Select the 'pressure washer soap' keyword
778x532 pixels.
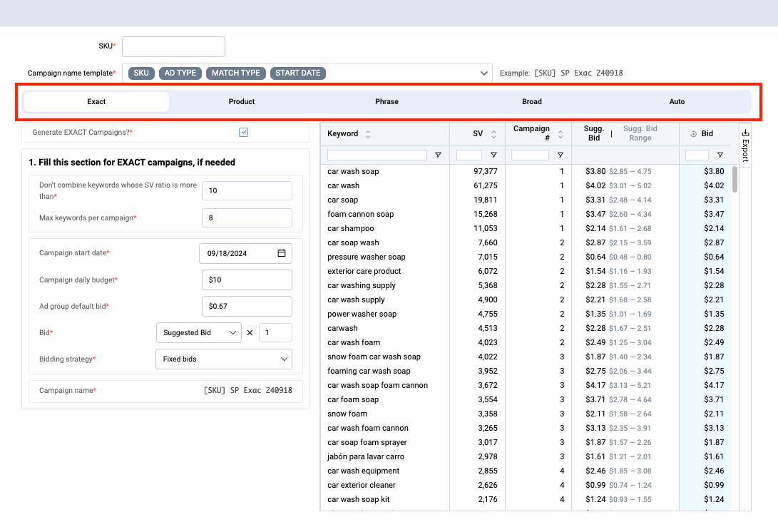click(x=366, y=257)
